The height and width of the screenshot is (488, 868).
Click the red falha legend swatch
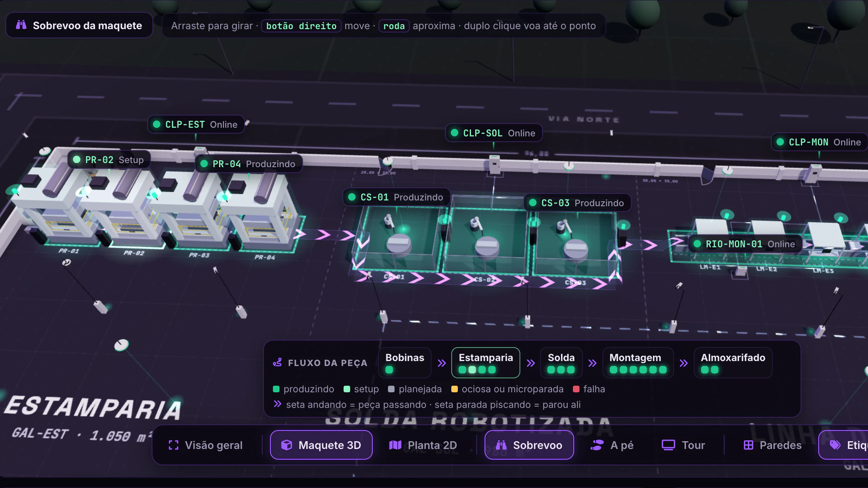576,389
